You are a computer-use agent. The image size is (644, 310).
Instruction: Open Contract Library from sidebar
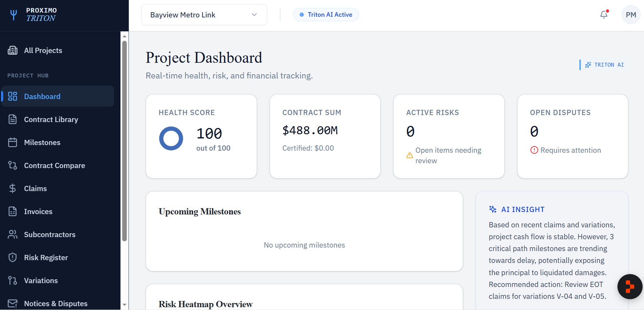click(58, 120)
